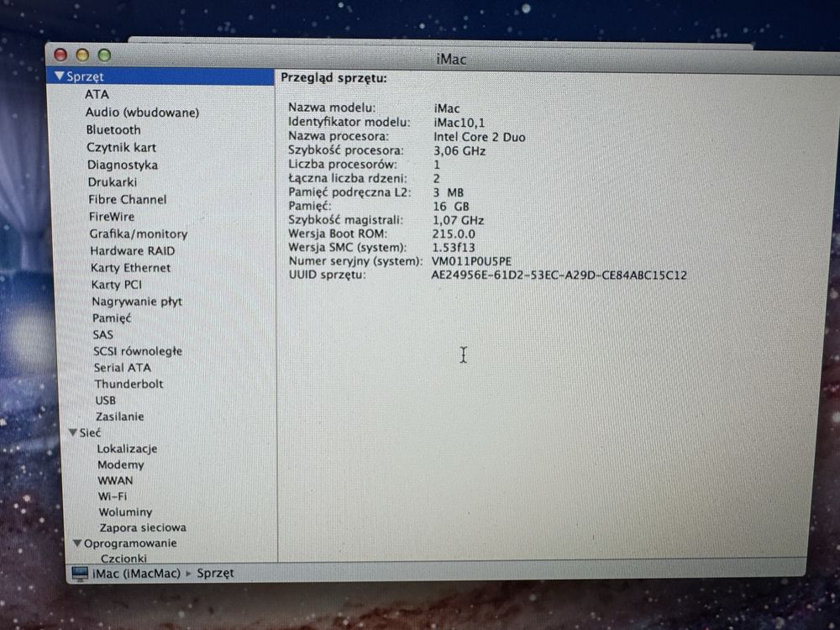Open Nagrywanie płyt entry

pyautogui.click(x=137, y=302)
